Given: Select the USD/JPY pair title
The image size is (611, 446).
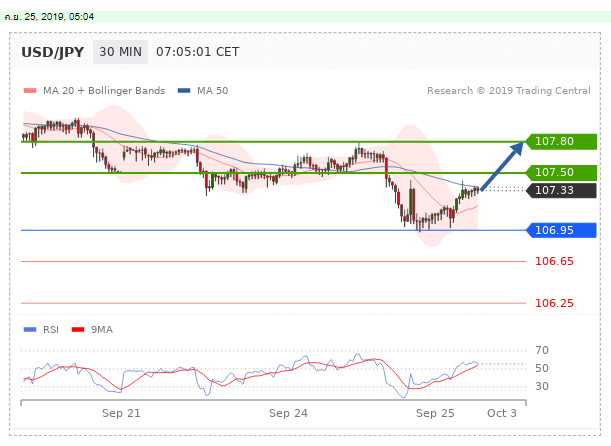Looking at the screenshot, I should (x=53, y=52).
